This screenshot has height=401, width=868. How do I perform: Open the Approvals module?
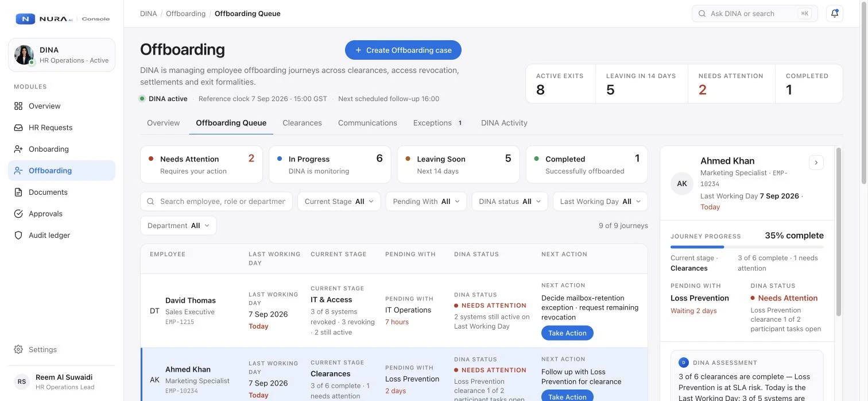click(x=61, y=214)
